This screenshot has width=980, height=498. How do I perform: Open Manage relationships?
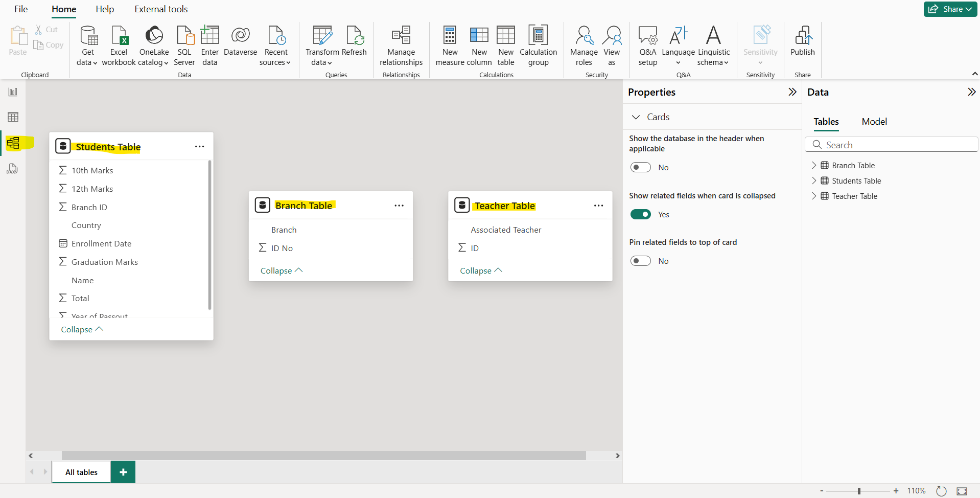coord(401,45)
